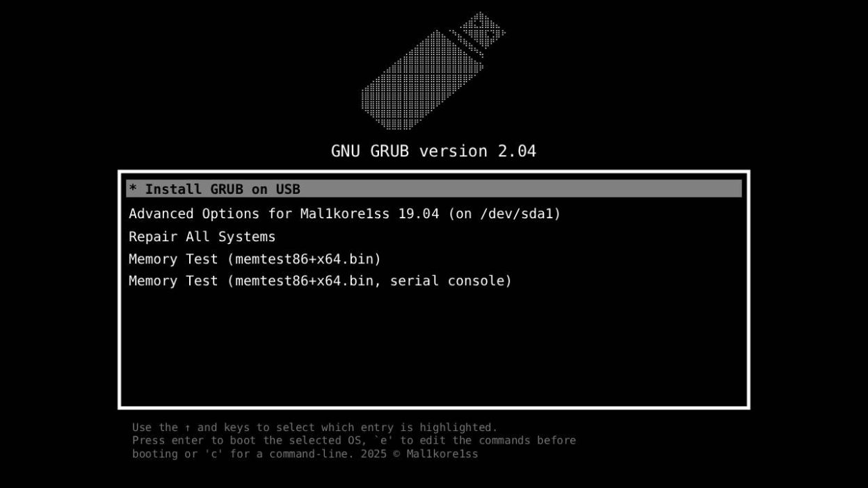Click the copyright symbol before Mal1kore1ss
Viewport: 868px width, 488px height.
(395, 454)
